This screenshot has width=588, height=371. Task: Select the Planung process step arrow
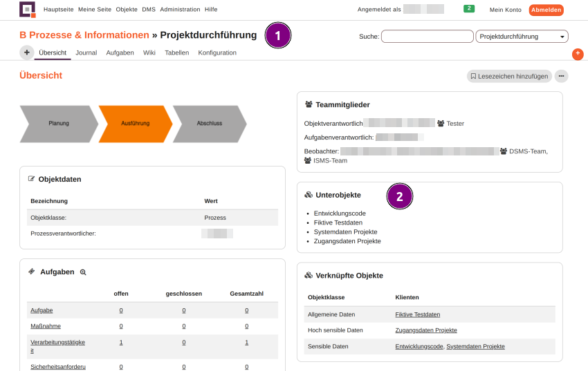click(x=59, y=123)
